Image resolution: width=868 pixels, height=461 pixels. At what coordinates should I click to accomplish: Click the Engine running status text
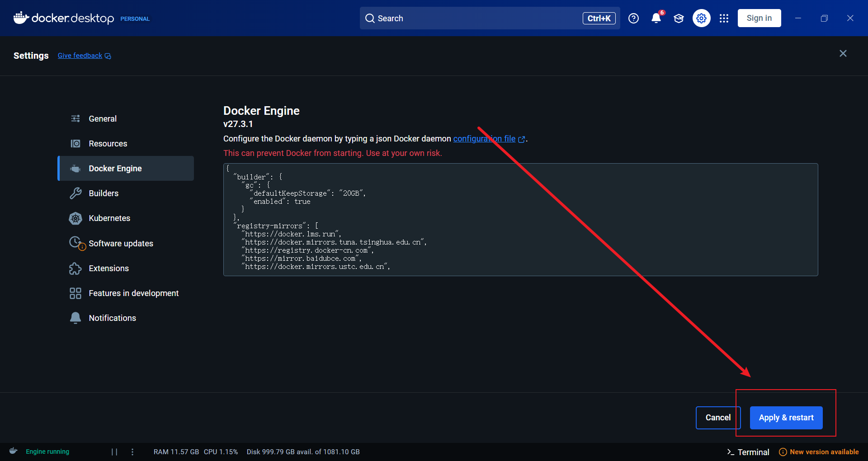47,452
